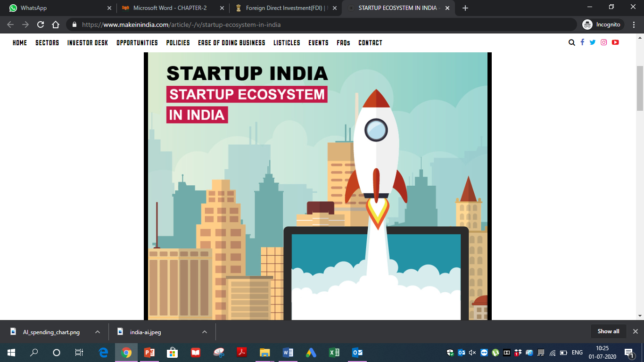Close the Foreign Direct Investment tab
This screenshot has height=362, width=644.
pos(335,8)
